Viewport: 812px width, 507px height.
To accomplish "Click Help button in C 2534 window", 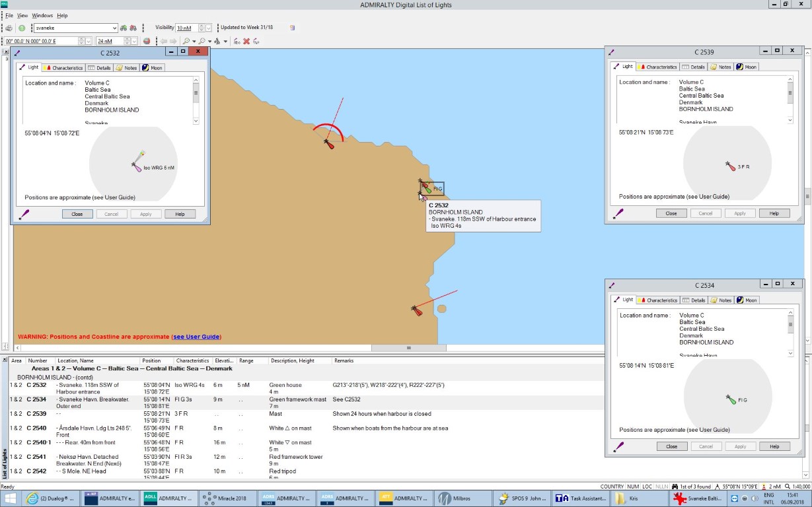I will [x=774, y=446].
